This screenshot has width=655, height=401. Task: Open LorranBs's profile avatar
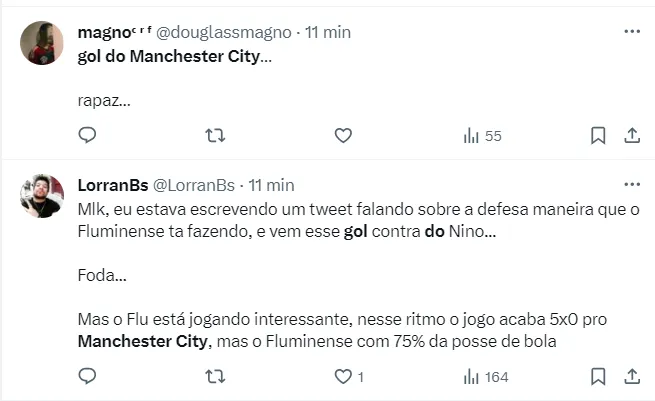(42, 195)
